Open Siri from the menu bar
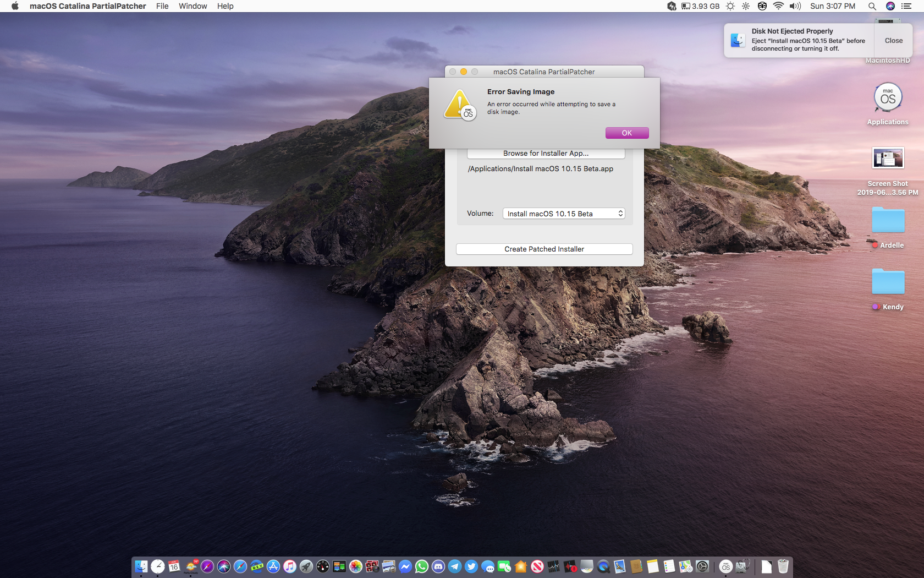 tap(890, 6)
